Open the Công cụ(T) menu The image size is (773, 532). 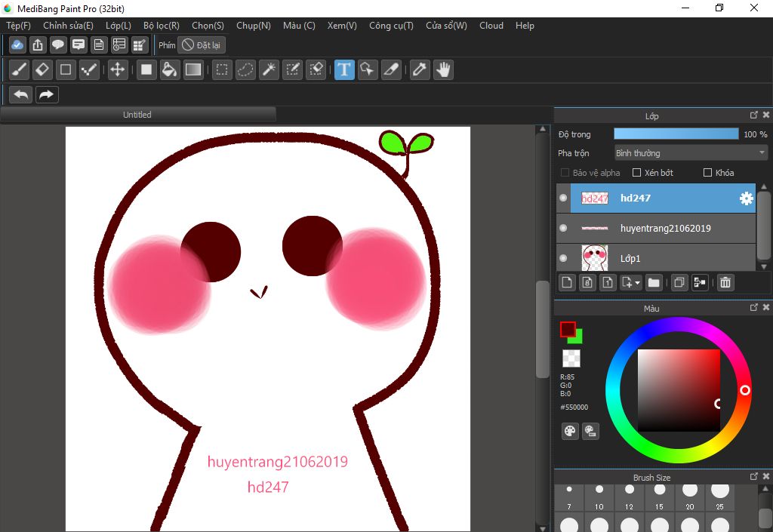(x=391, y=26)
